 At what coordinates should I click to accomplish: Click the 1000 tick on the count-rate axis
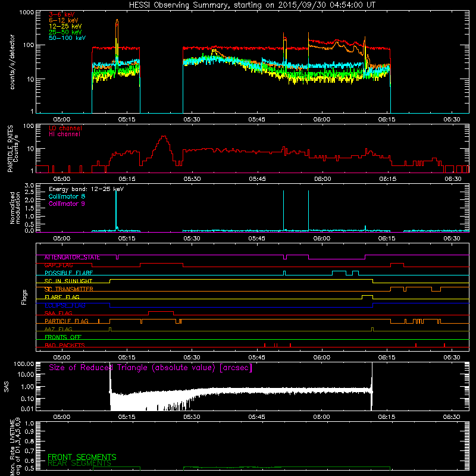(x=27, y=12)
